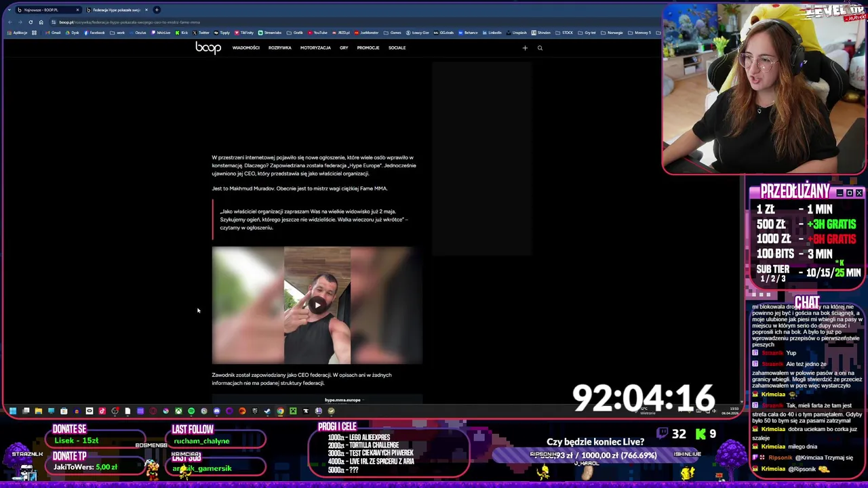Open Microsoft Store from the taskbar
The image size is (868, 488).
point(64,411)
